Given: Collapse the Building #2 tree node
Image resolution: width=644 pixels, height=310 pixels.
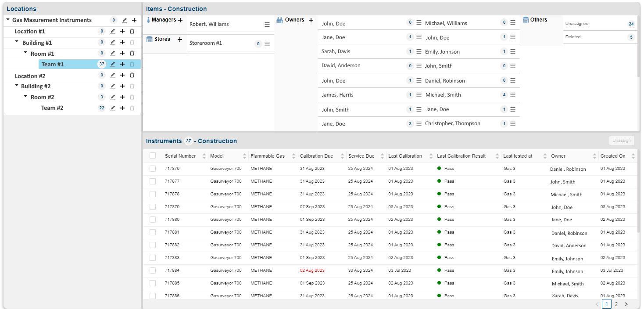Looking at the screenshot, I should pos(17,86).
